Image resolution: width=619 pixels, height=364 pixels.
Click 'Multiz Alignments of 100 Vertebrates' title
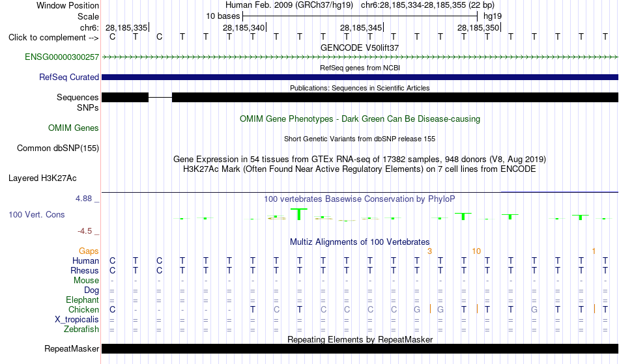360,242
